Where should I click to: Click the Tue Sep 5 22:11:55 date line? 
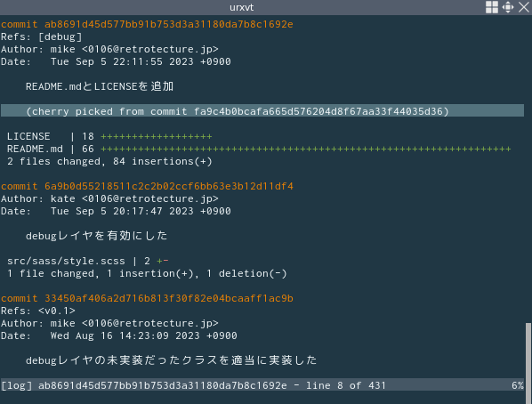[116, 61]
